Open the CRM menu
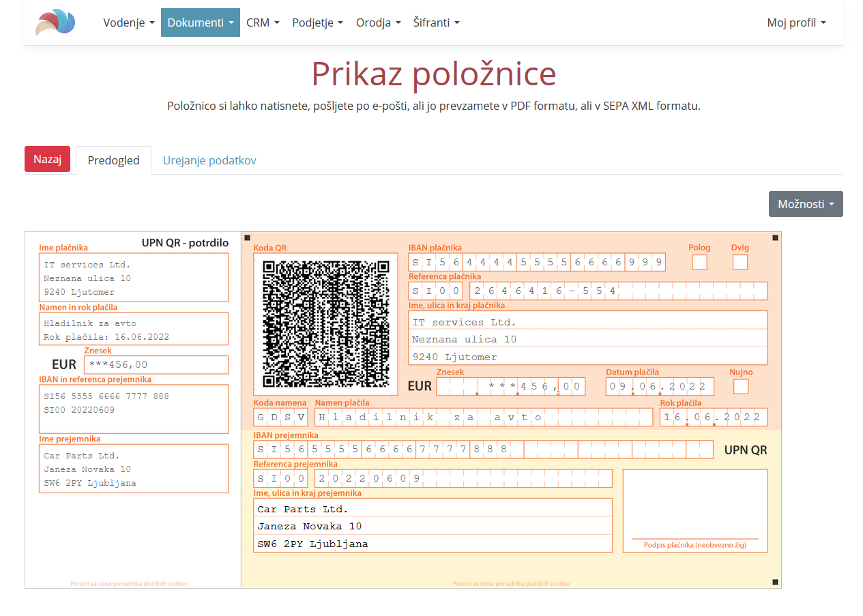The width and height of the screenshot is (863, 616). [x=263, y=23]
